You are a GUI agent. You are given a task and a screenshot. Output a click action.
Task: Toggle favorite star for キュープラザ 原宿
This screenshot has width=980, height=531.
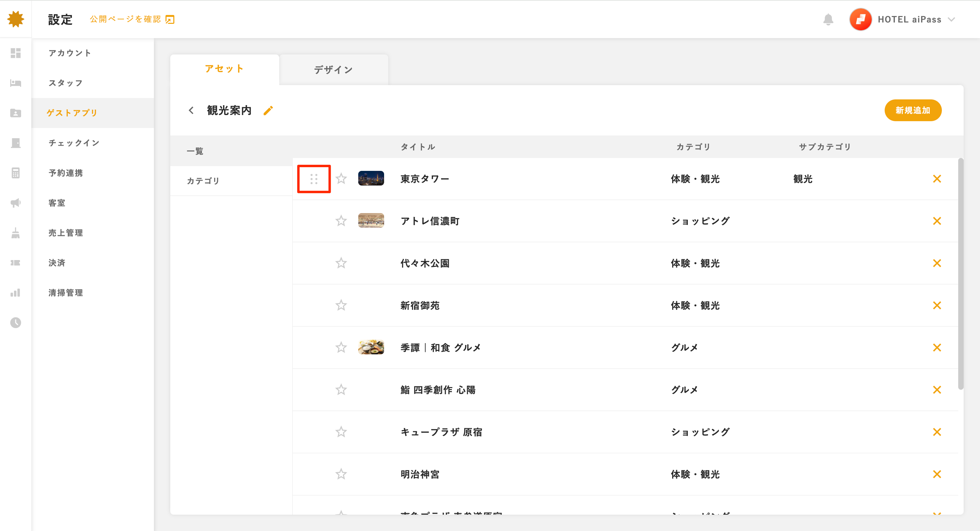(x=341, y=432)
